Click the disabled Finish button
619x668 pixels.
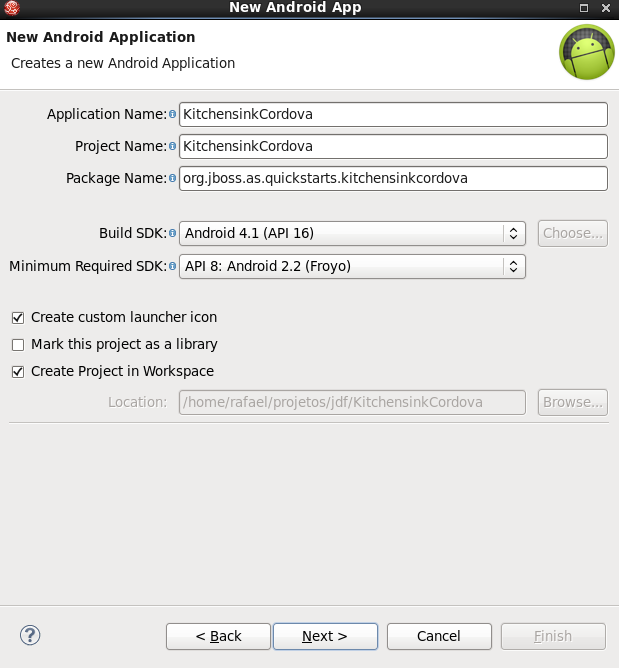[553, 636]
